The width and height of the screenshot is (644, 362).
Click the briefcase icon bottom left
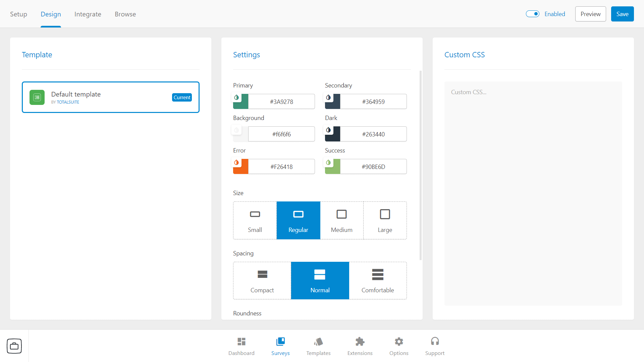(14, 346)
